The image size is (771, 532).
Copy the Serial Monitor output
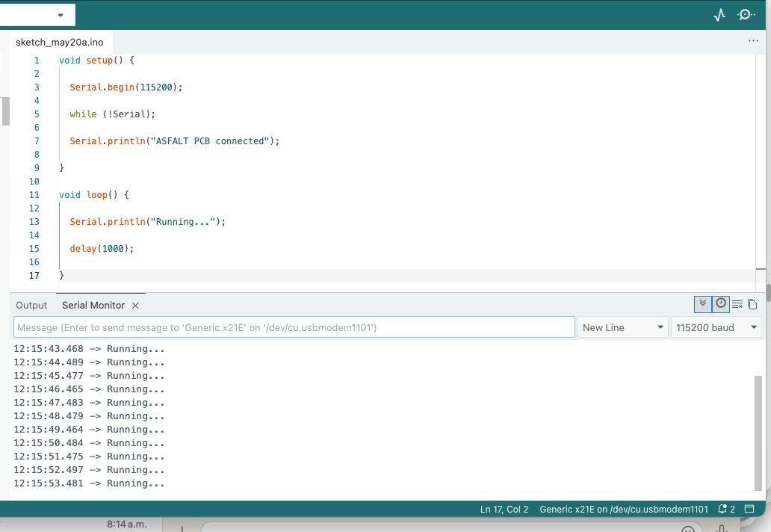[x=752, y=304]
